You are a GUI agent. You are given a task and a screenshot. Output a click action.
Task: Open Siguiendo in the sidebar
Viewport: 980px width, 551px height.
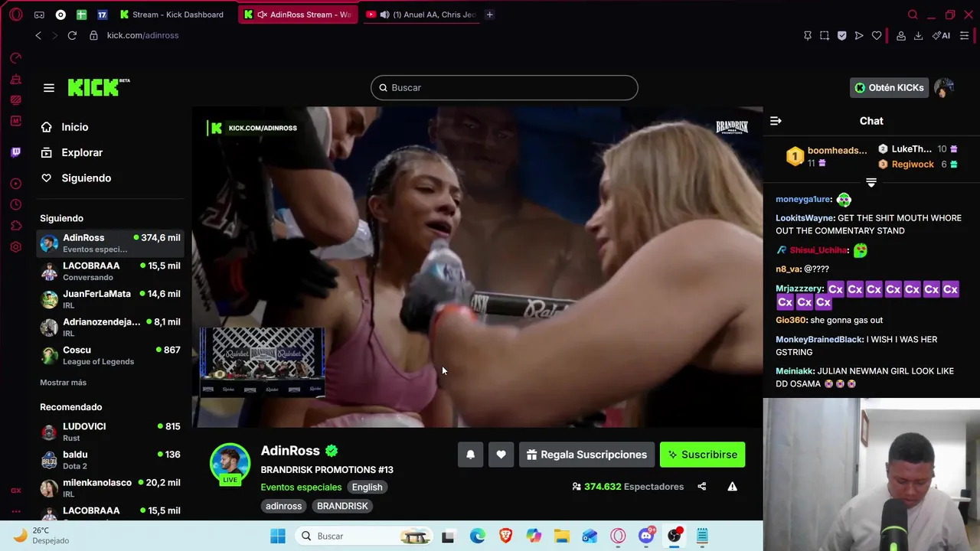[87, 178]
